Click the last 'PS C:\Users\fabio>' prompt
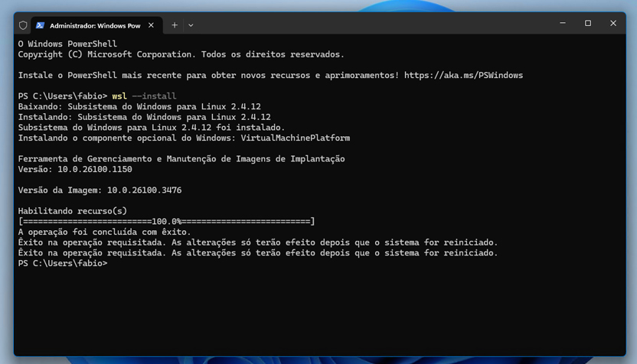Screen dimensions: 637x364 pos(63,263)
